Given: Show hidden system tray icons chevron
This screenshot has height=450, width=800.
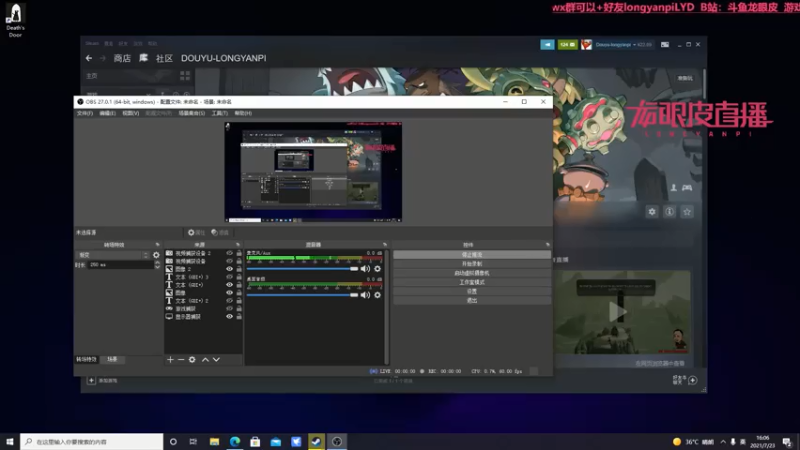Looking at the screenshot, I should (723, 442).
